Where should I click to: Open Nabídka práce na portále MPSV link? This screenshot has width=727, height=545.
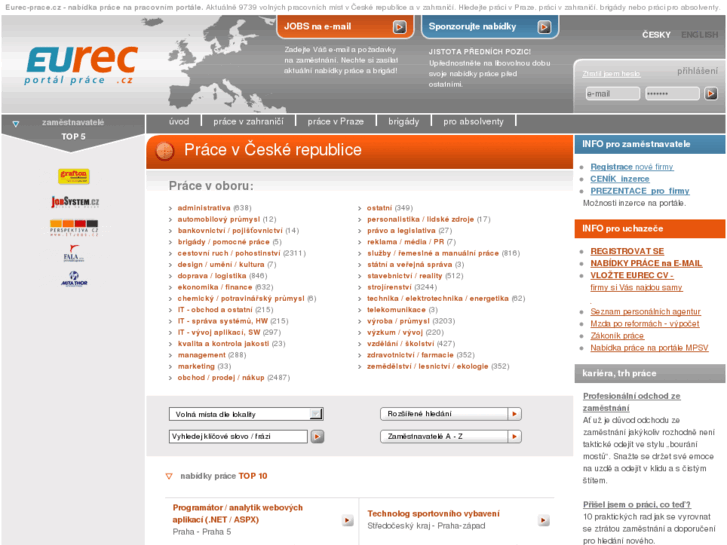click(x=649, y=348)
